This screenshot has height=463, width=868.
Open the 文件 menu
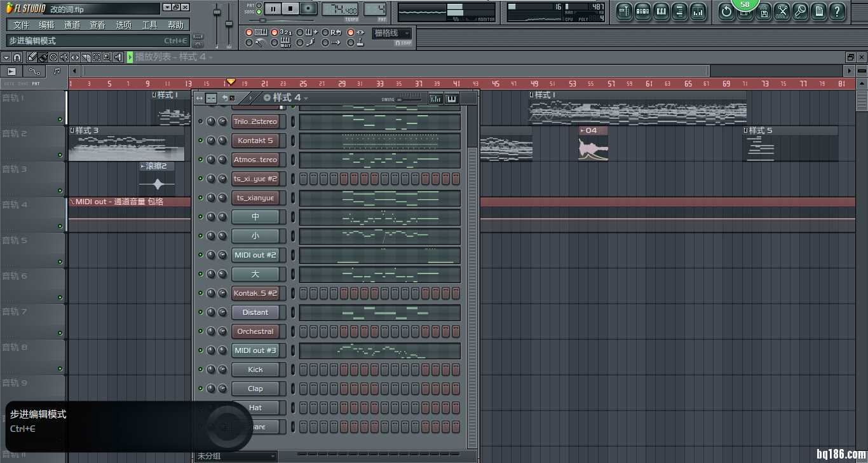21,25
